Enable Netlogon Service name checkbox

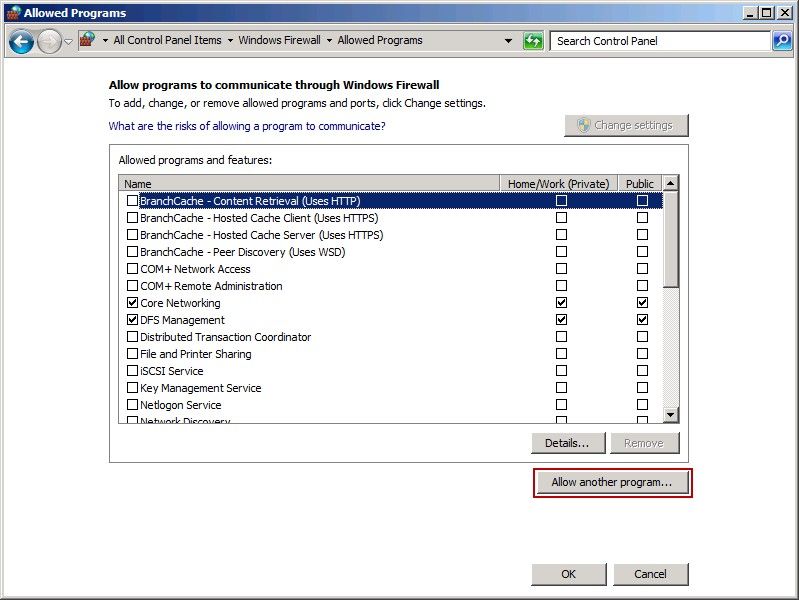[132, 404]
